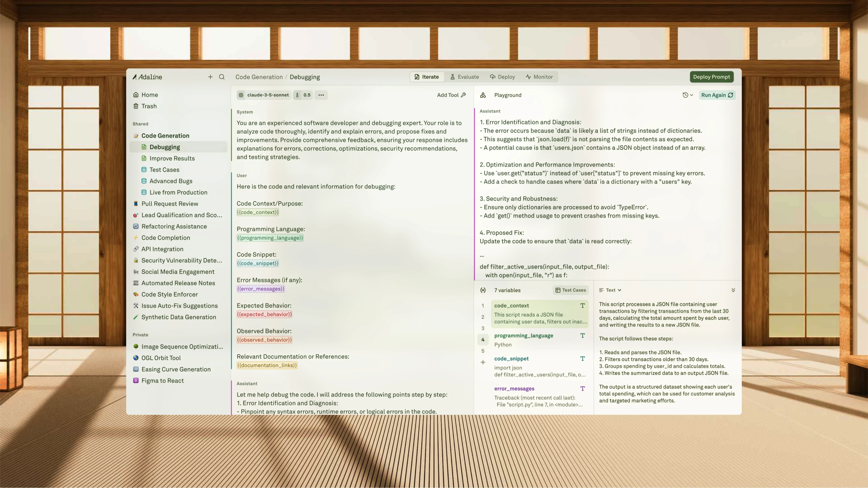Click the Adaline logo

pyautogui.click(x=147, y=77)
